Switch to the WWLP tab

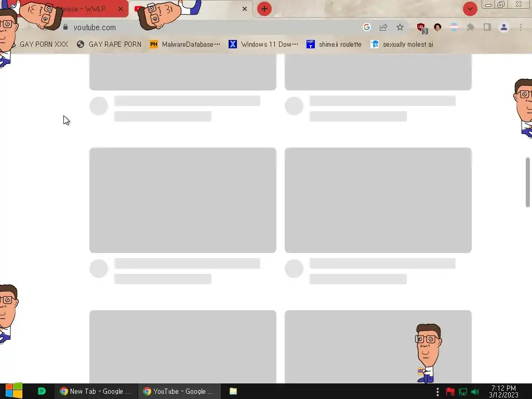click(86, 9)
